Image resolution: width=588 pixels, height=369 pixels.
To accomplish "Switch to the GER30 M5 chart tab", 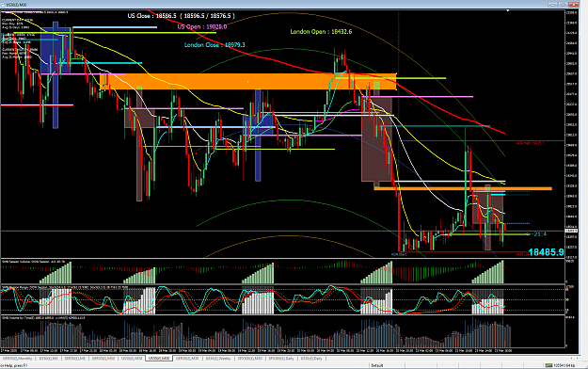I will 75,359.
